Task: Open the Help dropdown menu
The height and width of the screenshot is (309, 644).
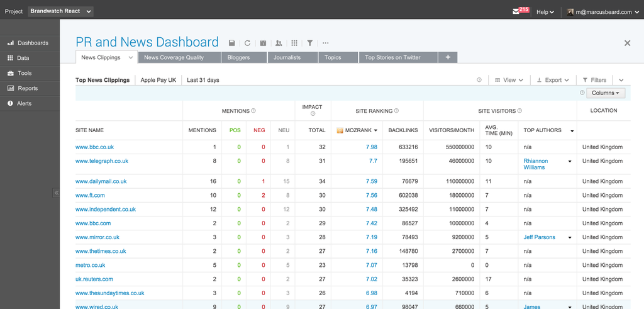Action: 545,12
